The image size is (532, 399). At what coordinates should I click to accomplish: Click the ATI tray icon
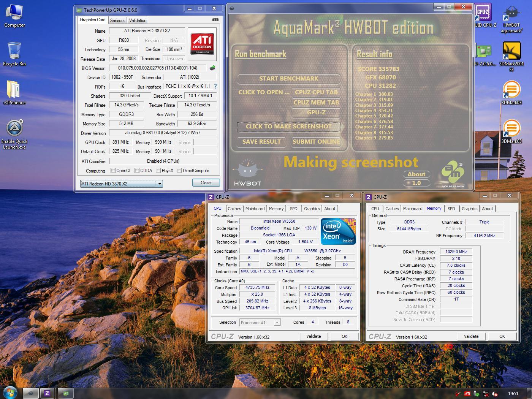pos(467,394)
